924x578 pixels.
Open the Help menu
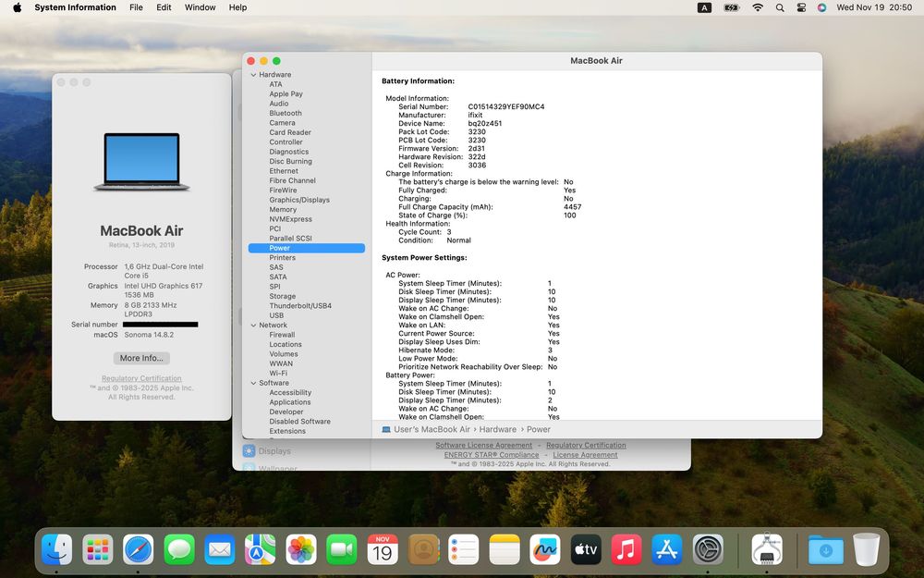point(237,7)
